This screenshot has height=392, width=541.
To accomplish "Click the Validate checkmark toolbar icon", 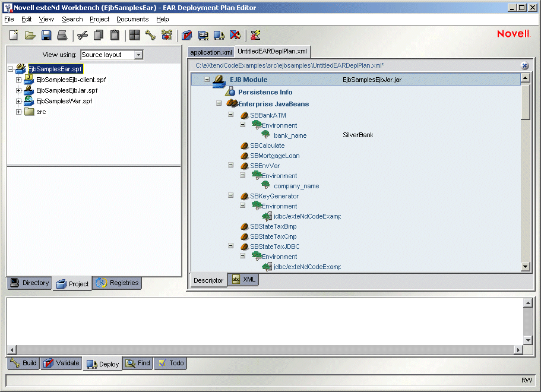I will 186,35.
